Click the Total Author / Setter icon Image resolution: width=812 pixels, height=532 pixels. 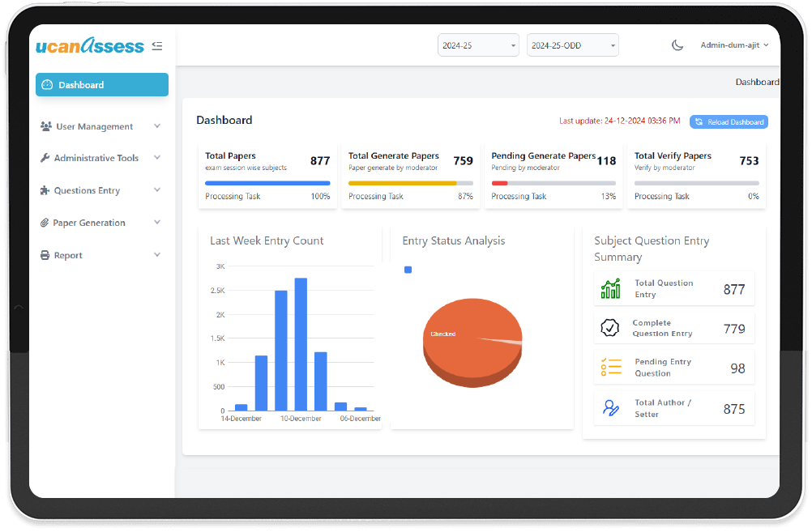610,408
